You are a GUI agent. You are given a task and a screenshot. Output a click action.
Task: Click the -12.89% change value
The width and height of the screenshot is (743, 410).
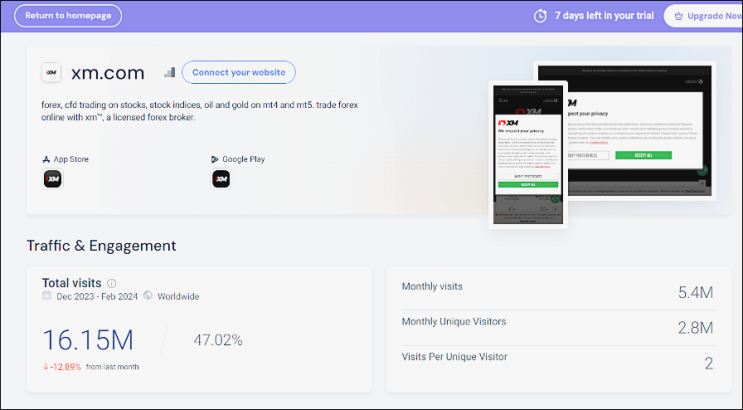click(65, 367)
